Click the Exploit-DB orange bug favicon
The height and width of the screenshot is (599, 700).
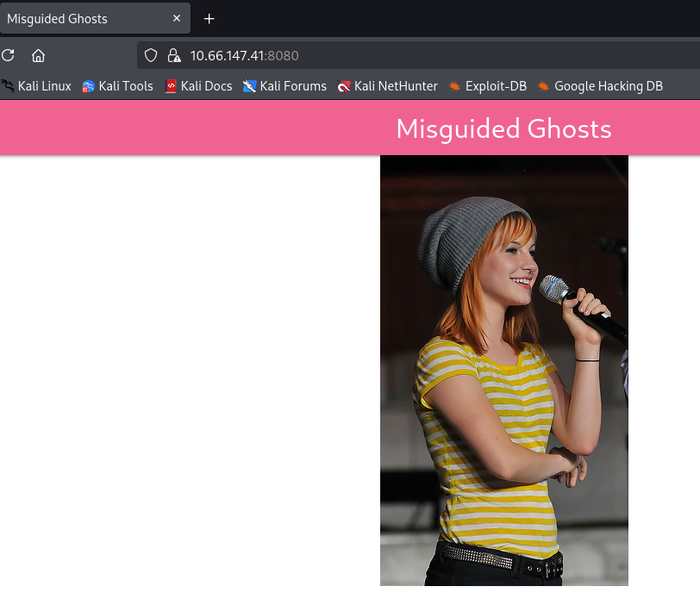[x=455, y=86]
